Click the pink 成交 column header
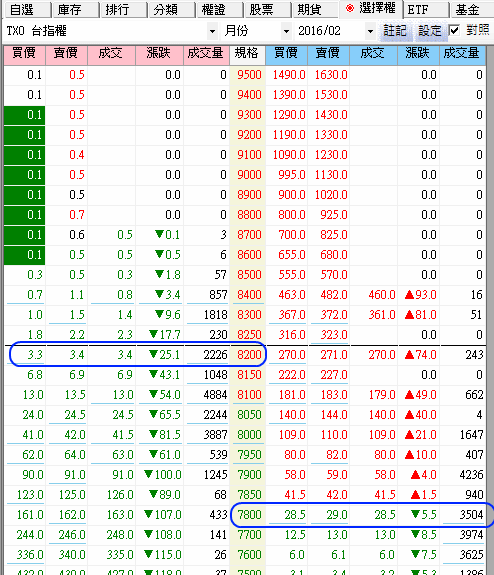Viewport: 494px width, 575px height. click(111, 55)
